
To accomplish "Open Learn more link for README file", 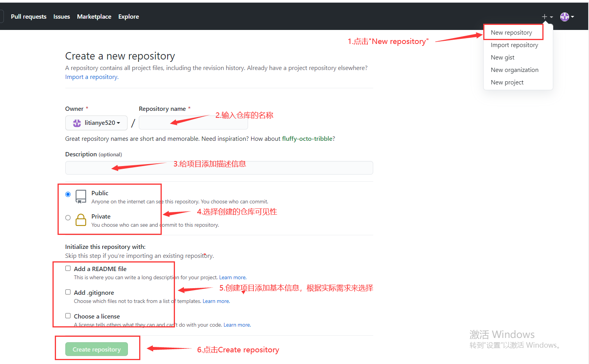I will pos(232,278).
